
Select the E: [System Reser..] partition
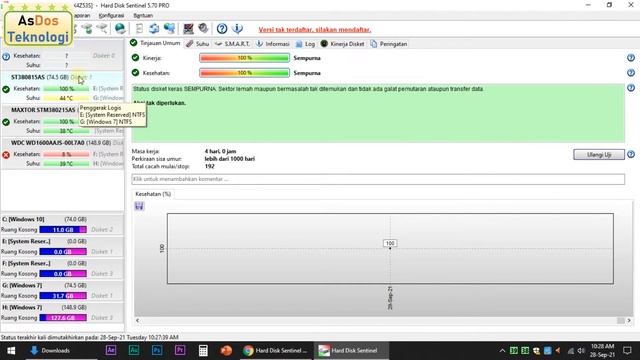[x=62, y=247]
